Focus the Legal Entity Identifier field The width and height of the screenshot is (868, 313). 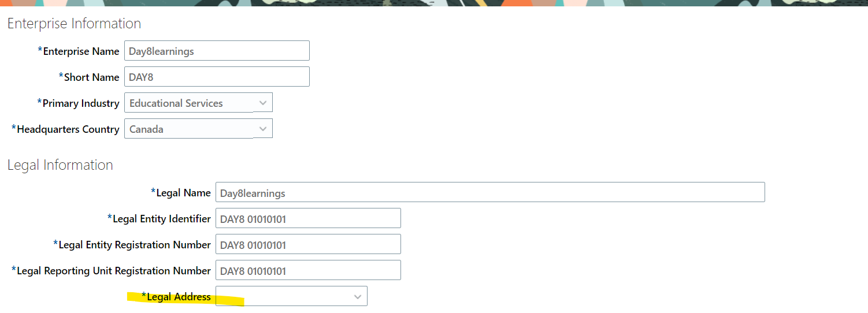(x=308, y=219)
